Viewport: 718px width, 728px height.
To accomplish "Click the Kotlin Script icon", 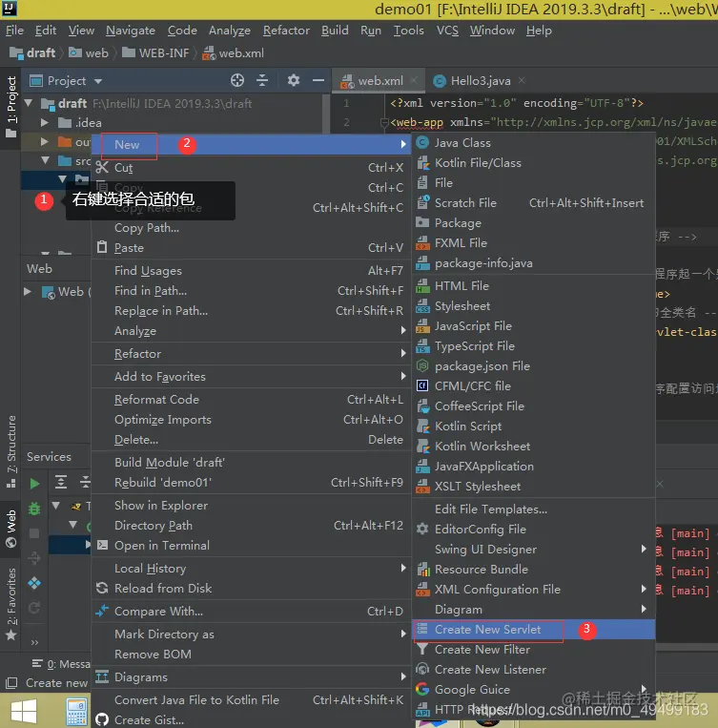I will [422, 426].
